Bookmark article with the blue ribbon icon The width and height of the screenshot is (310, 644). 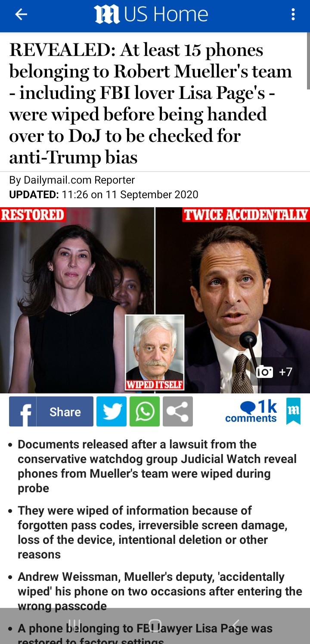pos(293,411)
